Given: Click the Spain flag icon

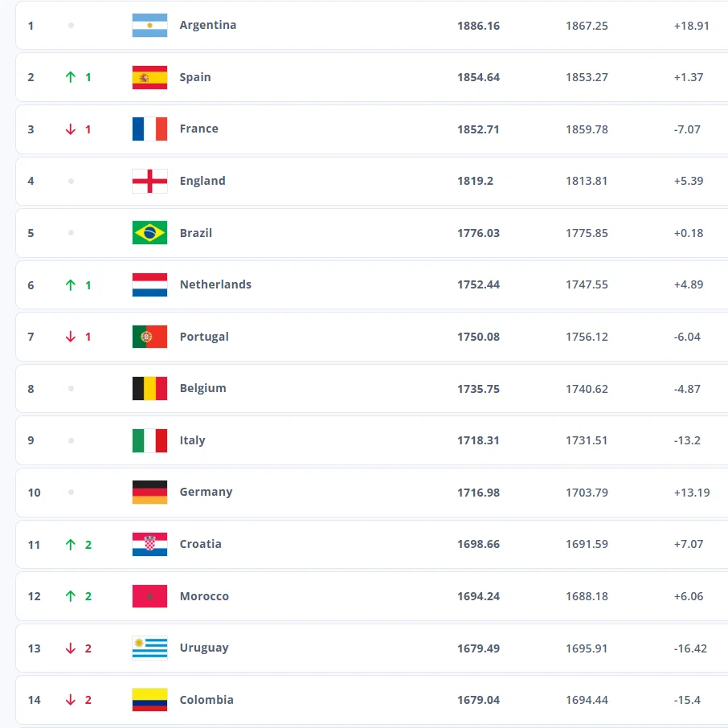Looking at the screenshot, I should click(x=149, y=77).
